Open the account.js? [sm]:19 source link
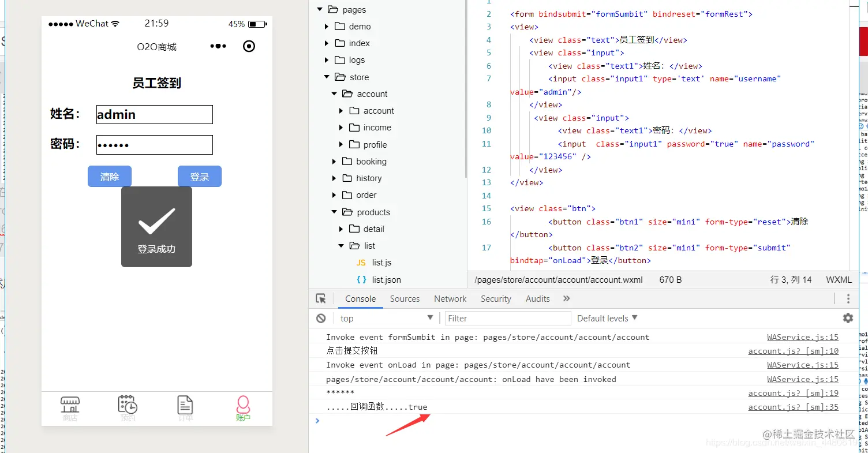This screenshot has height=453, width=868. 794,393
